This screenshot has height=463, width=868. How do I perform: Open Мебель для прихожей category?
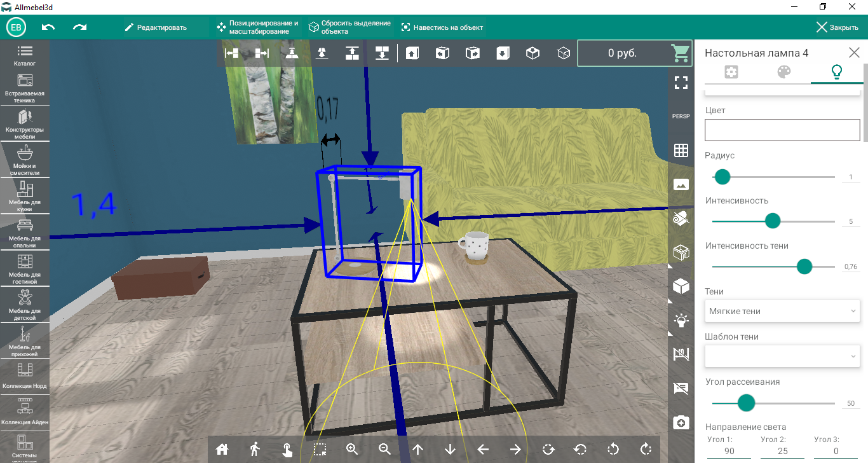pyautogui.click(x=25, y=342)
